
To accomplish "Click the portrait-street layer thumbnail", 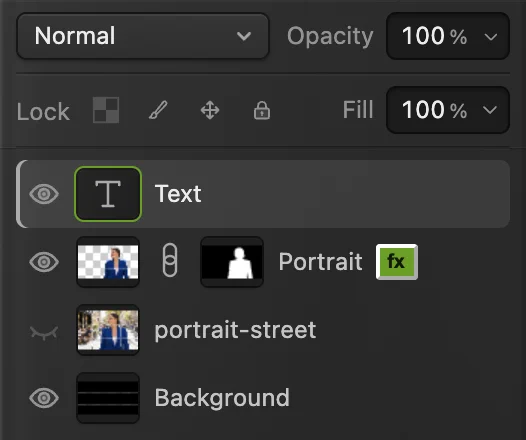I will 108,330.
